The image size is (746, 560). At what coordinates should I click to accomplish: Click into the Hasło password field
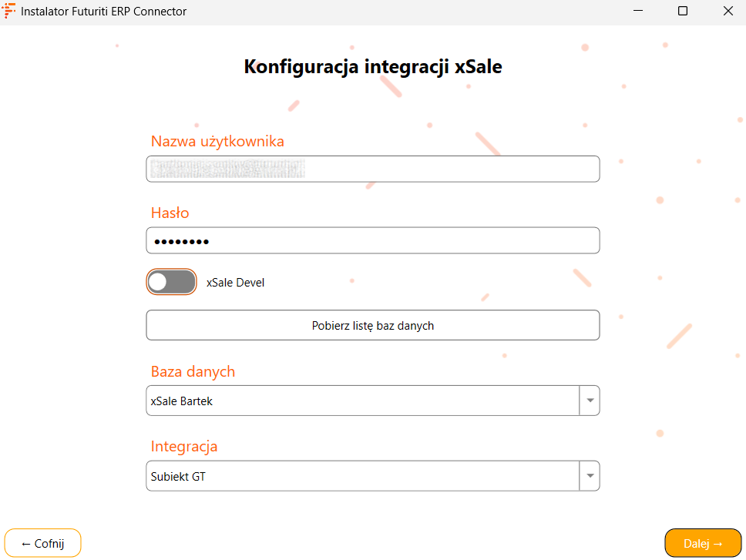372,240
